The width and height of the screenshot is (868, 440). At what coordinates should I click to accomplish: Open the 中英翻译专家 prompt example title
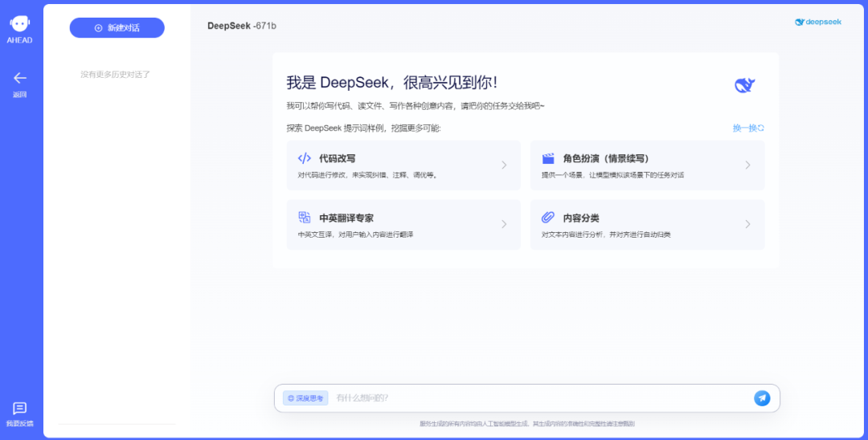[346, 218]
